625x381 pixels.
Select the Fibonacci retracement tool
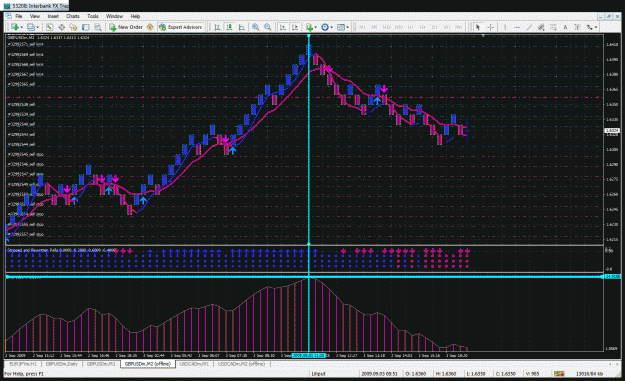point(553,27)
